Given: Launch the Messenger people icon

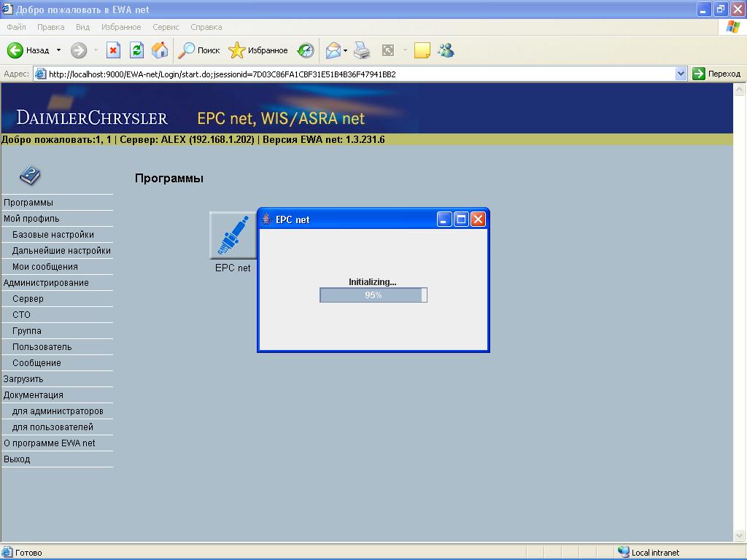Looking at the screenshot, I should (446, 50).
